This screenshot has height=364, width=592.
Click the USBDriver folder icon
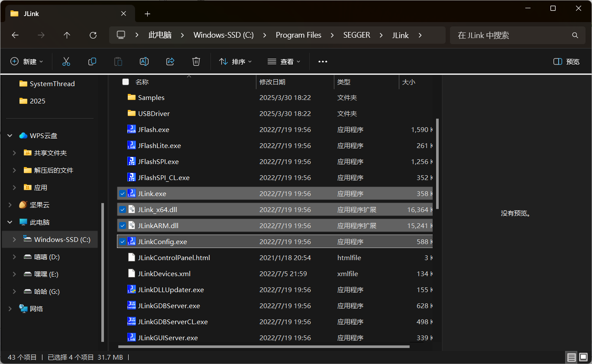pyautogui.click(x=132, y=113)
